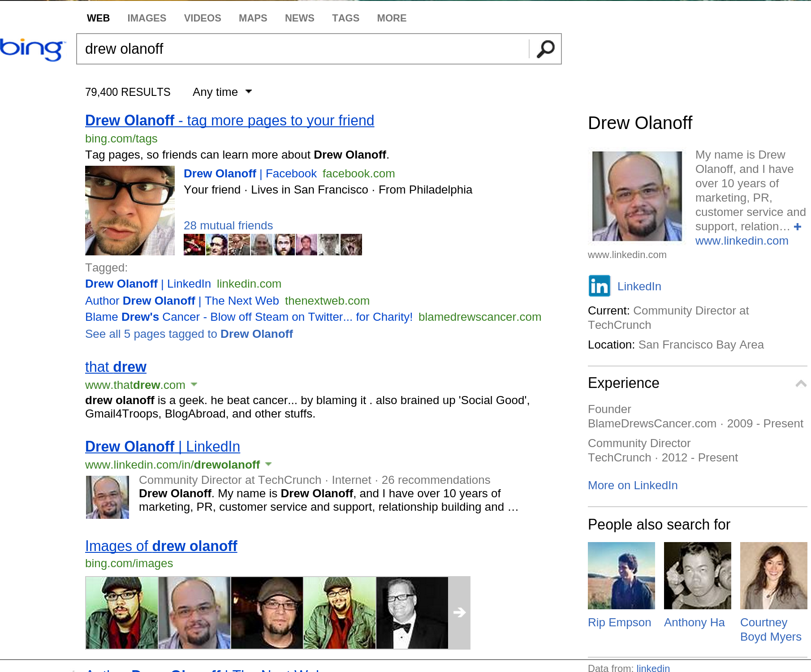This screenshot has width=811, height=672.
Task: Click the www.thatdrew.com green URL
Action: [135, 385]
